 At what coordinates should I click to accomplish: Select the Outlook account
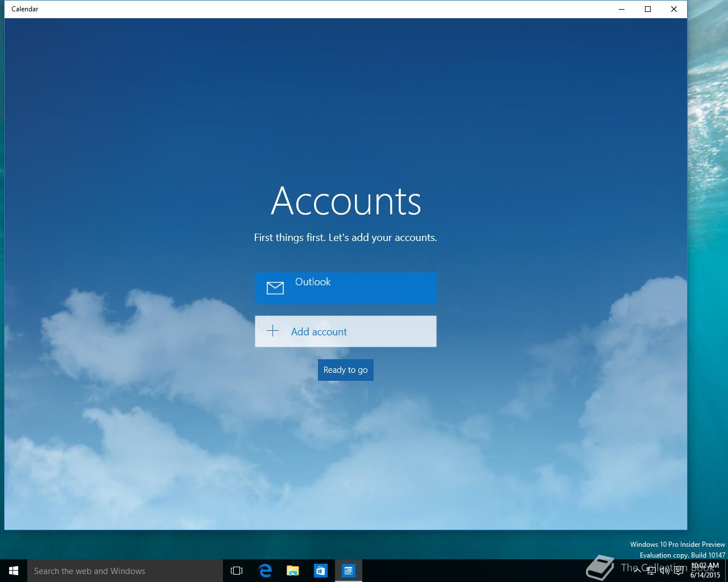coord(346,288)
